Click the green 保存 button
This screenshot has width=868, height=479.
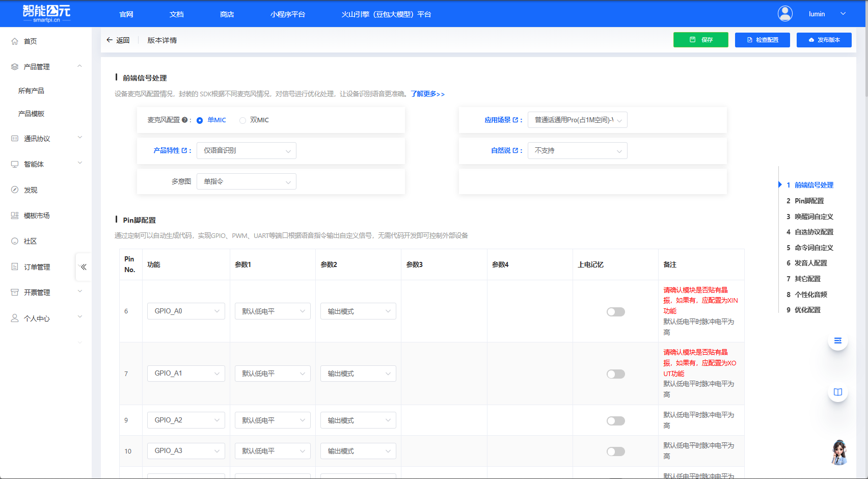pyautogui.click(x=700, y=40)
